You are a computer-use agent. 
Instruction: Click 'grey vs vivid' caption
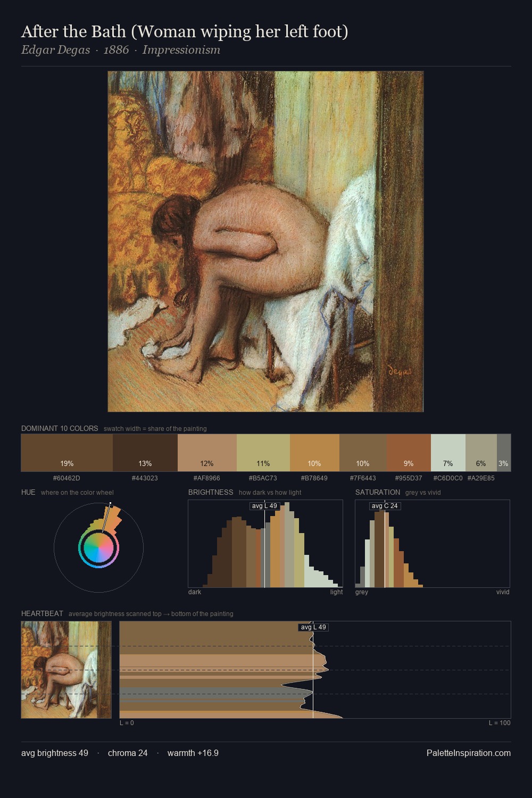(423, 493)
